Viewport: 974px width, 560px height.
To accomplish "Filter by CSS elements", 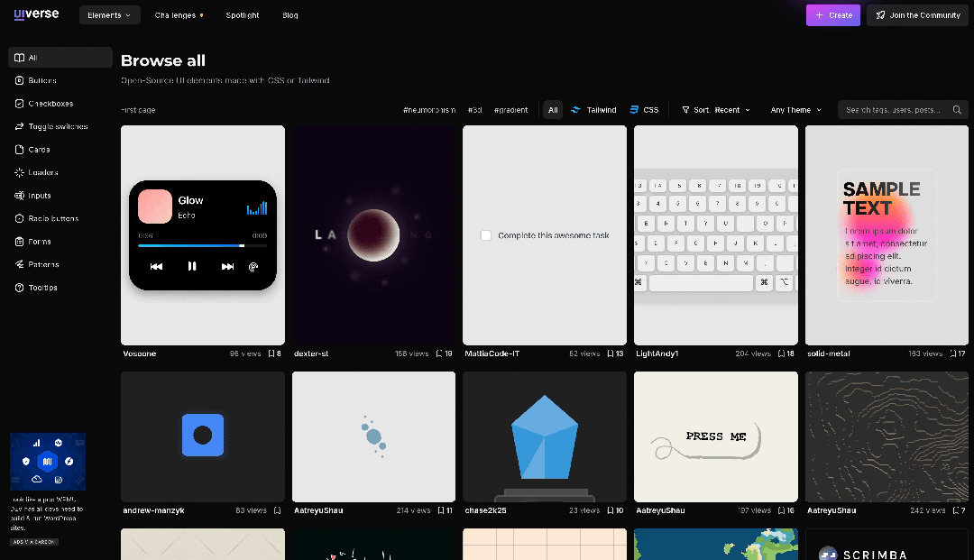I will (644, 110).
